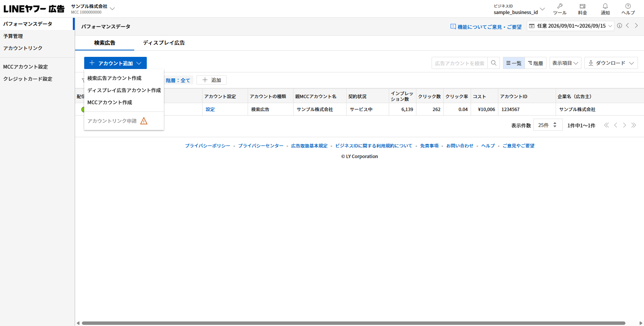Open 設定 link in account row
The width and height of the screenshot is (644, 326).
[210, 109]
